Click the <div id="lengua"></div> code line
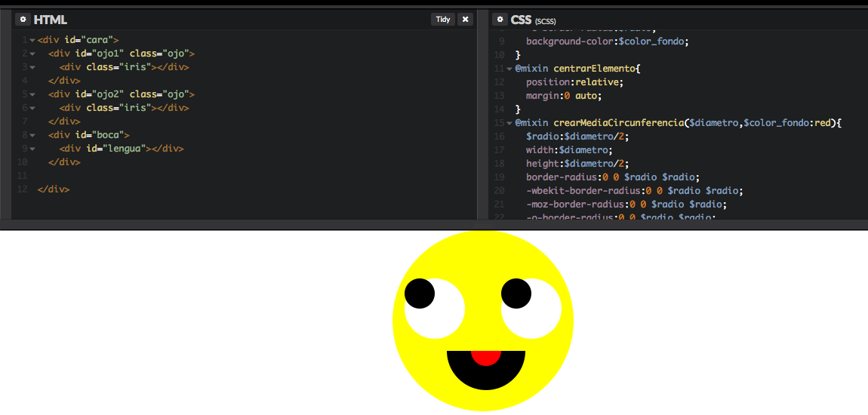Image resolution: width=868 pixels, height=415 pixels. pyautogui.click(x=122, y=149)
